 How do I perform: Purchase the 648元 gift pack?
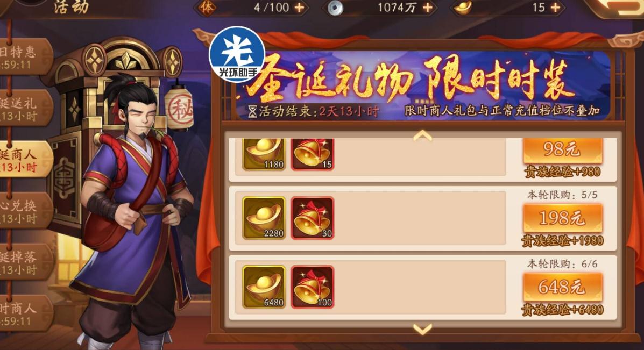562,287
